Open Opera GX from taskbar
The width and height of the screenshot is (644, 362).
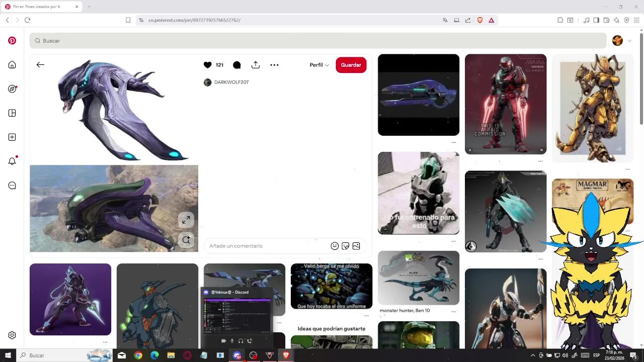point(187,355)
